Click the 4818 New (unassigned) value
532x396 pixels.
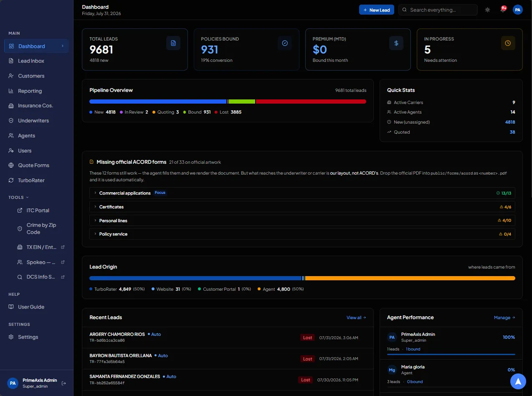(x=510, y=122)
